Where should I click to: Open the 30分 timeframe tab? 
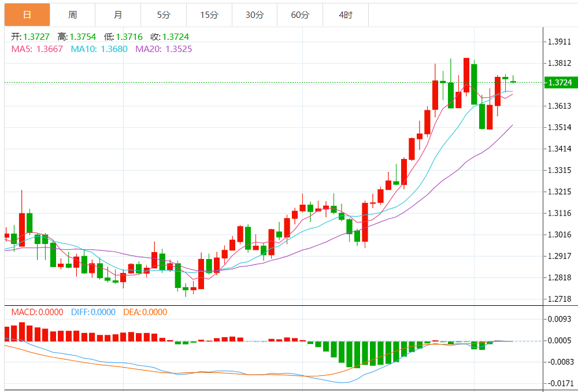tap(255, 15)
